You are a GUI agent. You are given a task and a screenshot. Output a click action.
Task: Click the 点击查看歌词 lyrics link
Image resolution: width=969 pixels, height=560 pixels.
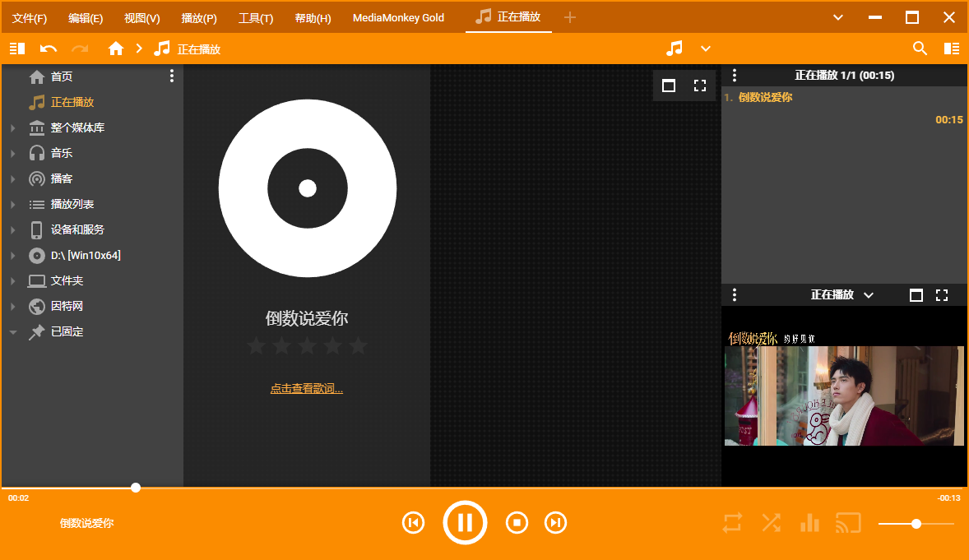(x=307, y=387)
